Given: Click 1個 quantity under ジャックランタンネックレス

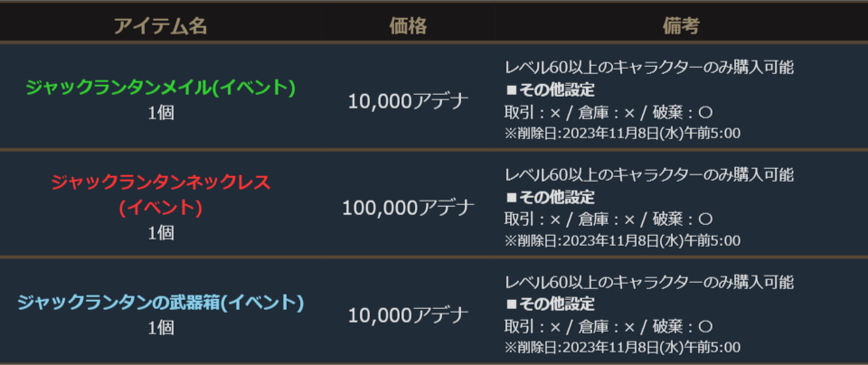Looking at the screenshot, I should pos(161,232).
